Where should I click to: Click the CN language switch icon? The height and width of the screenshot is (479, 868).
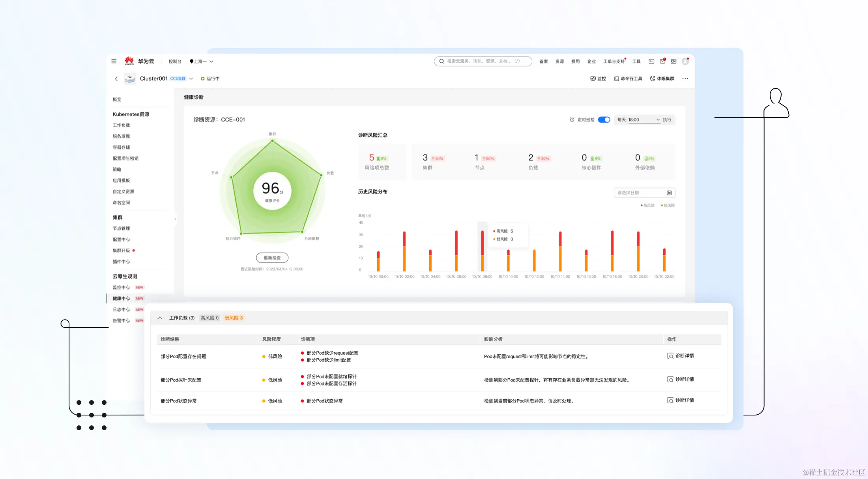673,61
